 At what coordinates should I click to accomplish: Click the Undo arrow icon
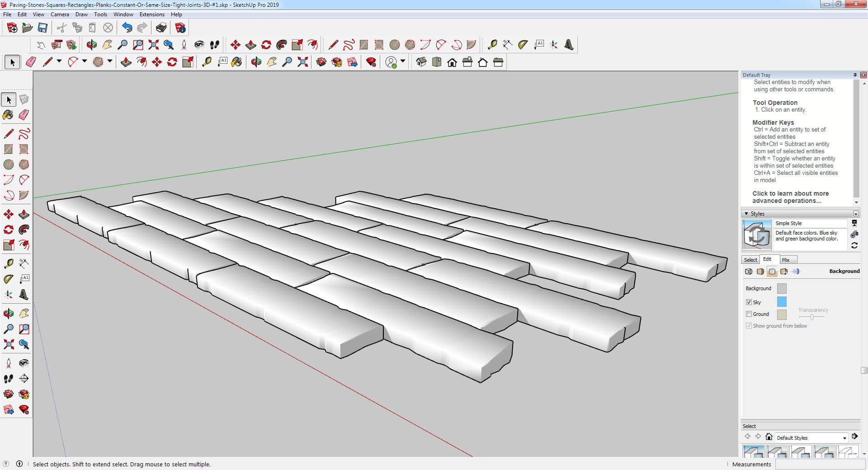127,28
